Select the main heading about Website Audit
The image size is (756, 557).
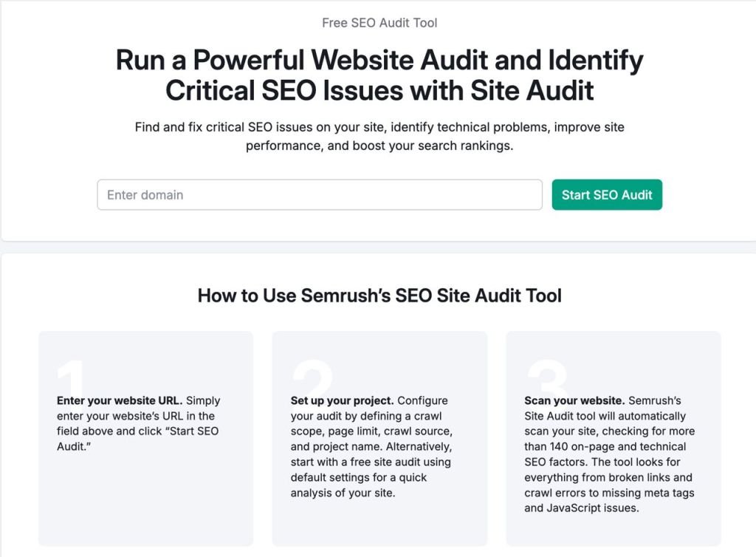(x=377, y=74)
